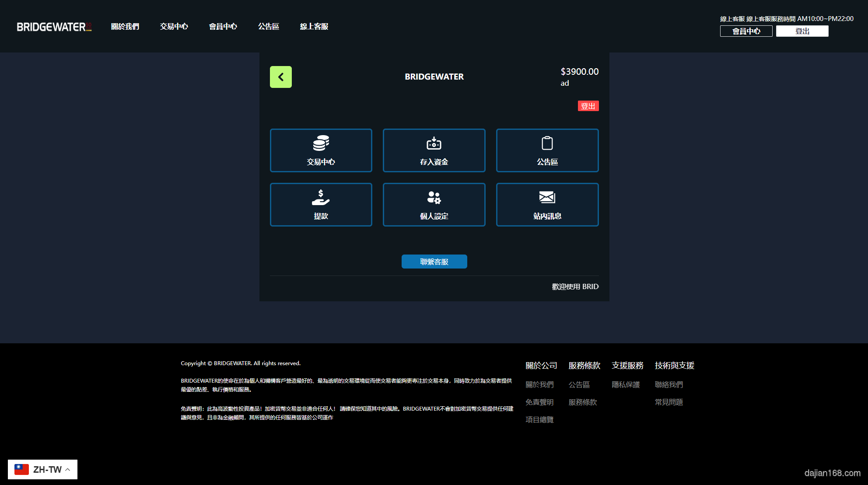Open 存入資金 deposit icon tile
The height and width of the screenshot is (485, 868).
pos(434,150)
